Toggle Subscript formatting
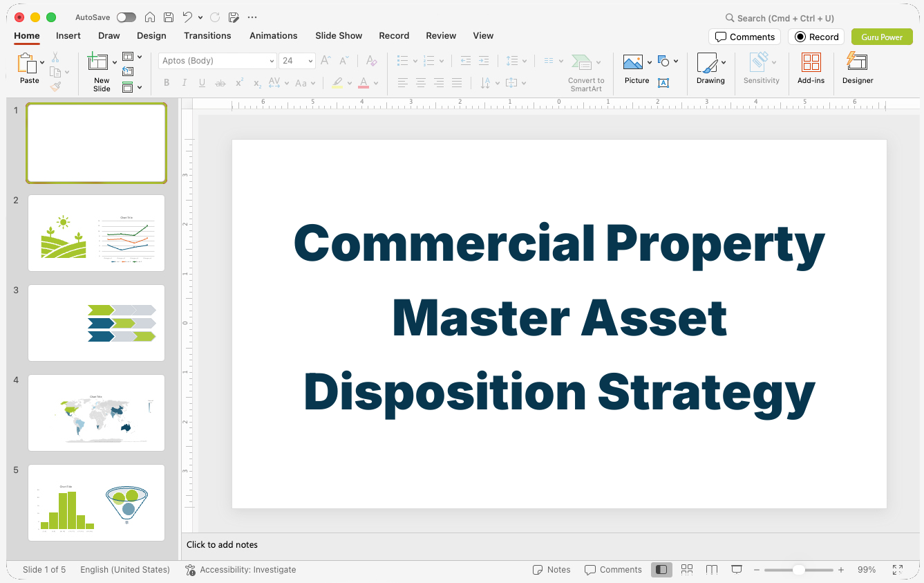 coord(257,83)
